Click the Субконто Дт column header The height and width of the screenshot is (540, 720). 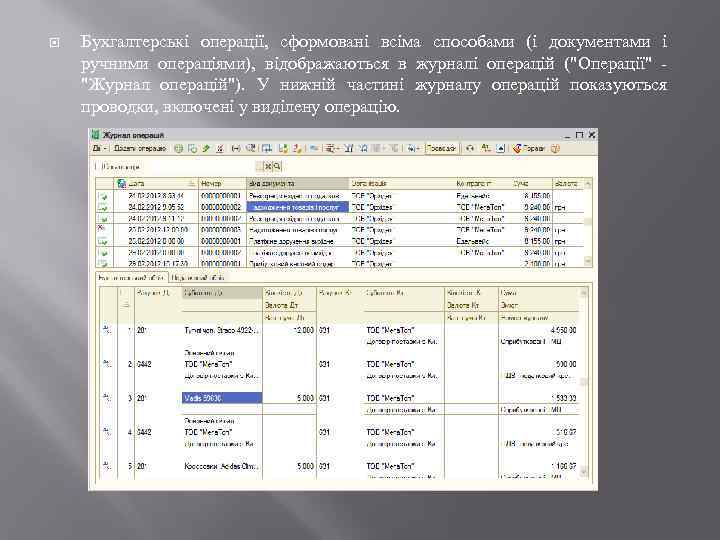[222, 293]
